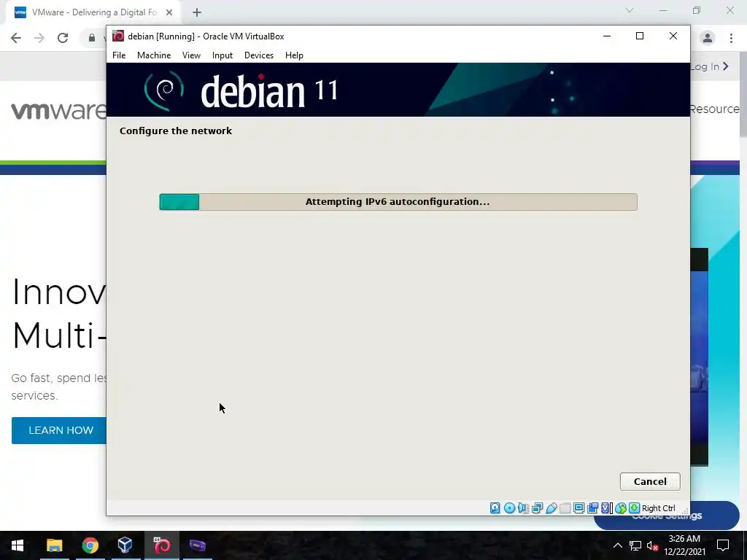This screenshot has width=747, height=560.
Task: Open the Devices menu
Action: [259, 55]
